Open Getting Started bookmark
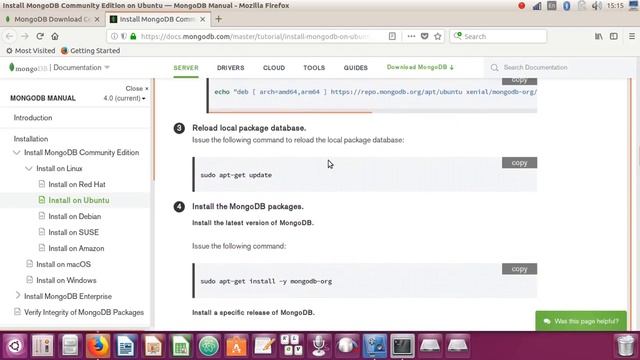 tap(91, 51)
